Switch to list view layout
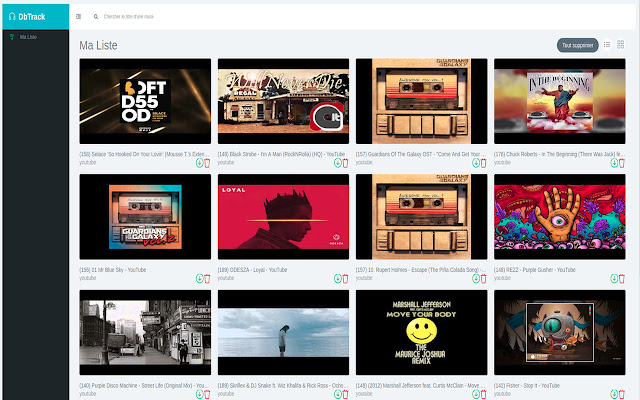This screenshot has width=640, height=400. pyautogui.click(x=607, y=45)
